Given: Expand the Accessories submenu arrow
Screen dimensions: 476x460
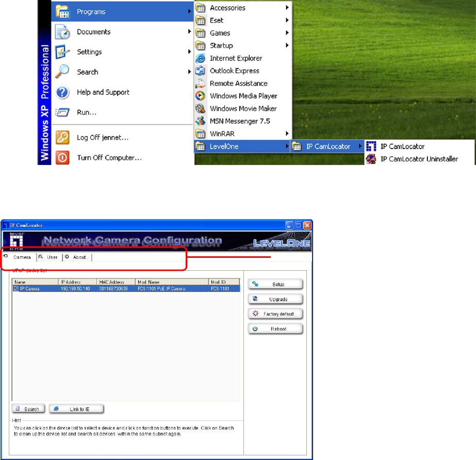Looking at the screenshot, I should tap(287, 8).
